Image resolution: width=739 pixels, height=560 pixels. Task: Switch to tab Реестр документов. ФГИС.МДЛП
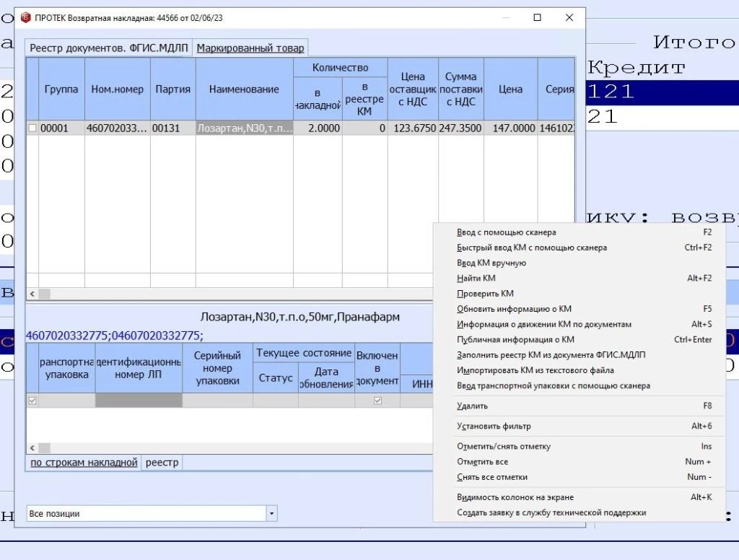(109, 48)
